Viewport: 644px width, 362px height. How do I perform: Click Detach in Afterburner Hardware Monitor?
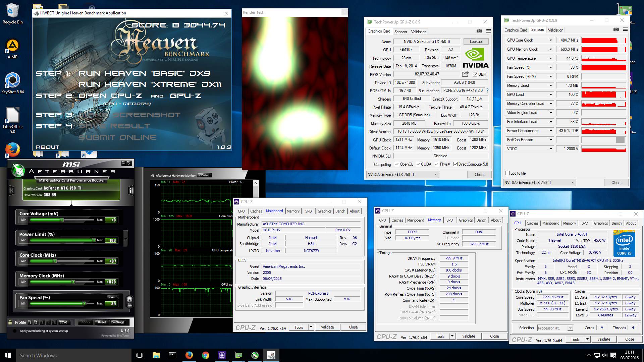pyautogui.click(x=204, y=175)
